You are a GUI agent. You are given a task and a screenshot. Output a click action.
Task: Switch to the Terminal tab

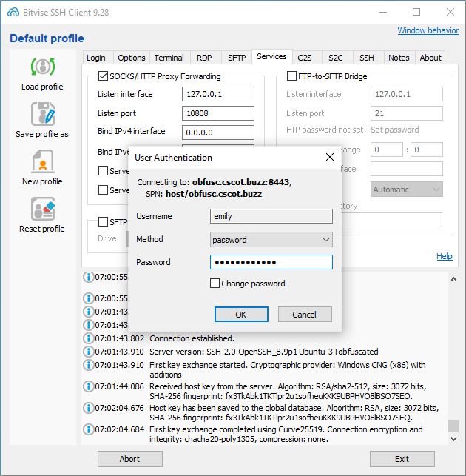(169, 58)
